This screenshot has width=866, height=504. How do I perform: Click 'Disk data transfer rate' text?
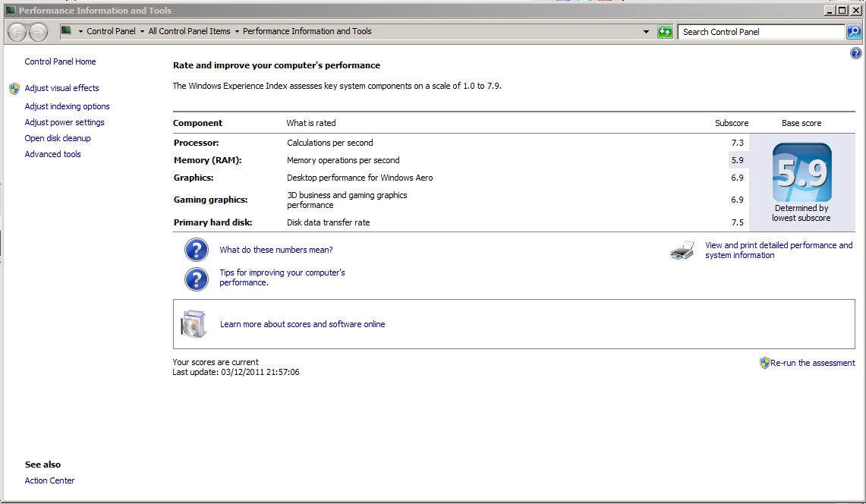(x=329, y=222)
